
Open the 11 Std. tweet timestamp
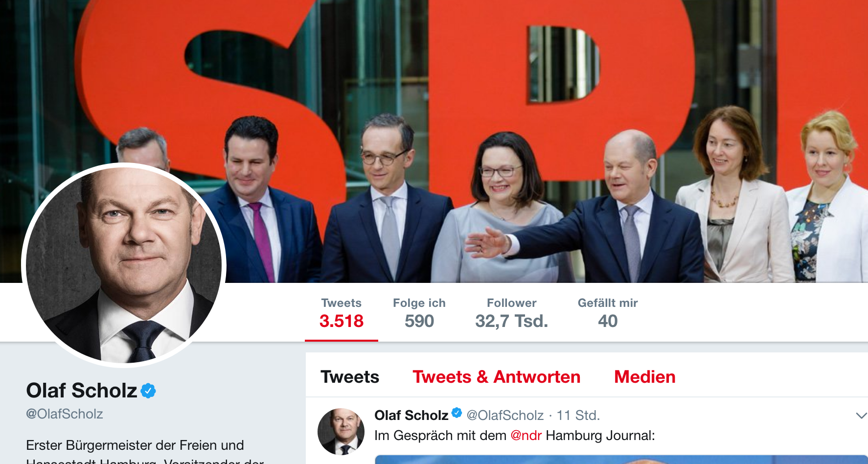click(578, 416)
